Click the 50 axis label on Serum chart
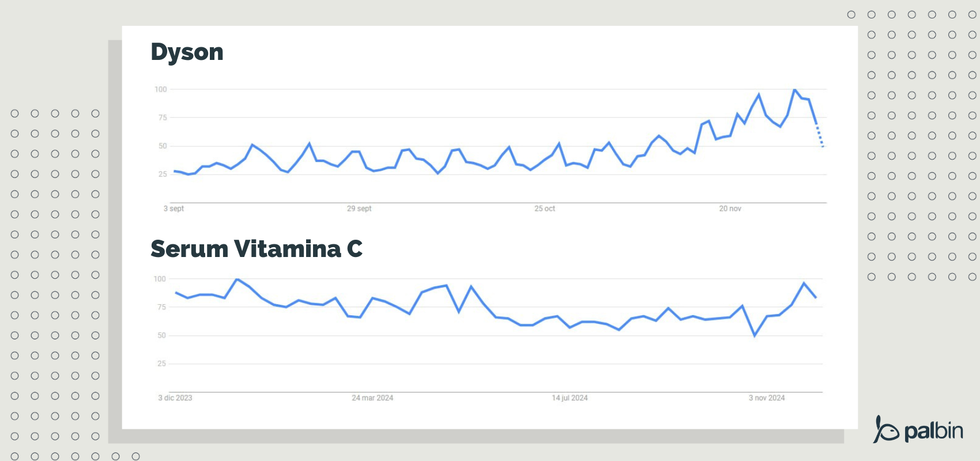Screen dimensions: 980x461 point(161,335)
